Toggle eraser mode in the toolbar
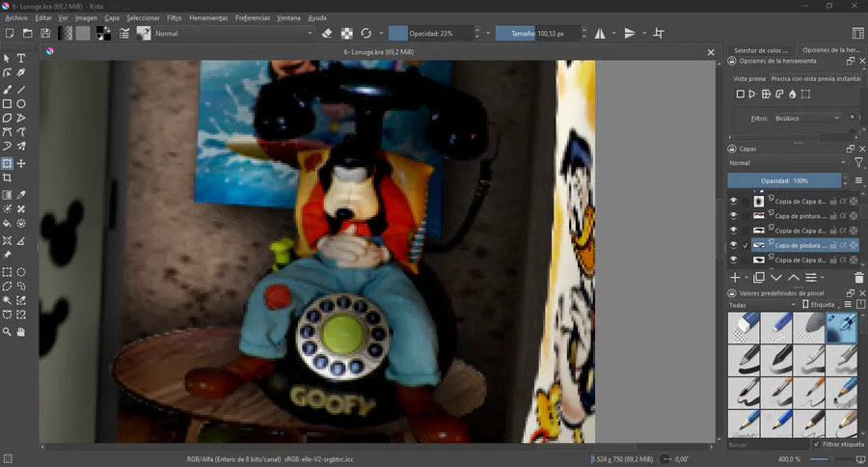 [327, 33]
